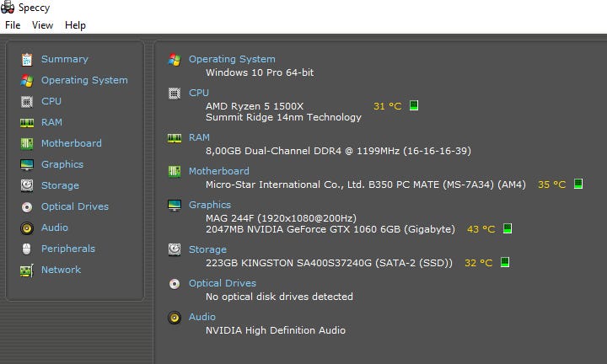This screenshot has height=364, width=607.
Task: Click the Audio speaker icon in summary pane
Action: pyautogui.click(x=175, y=318)
